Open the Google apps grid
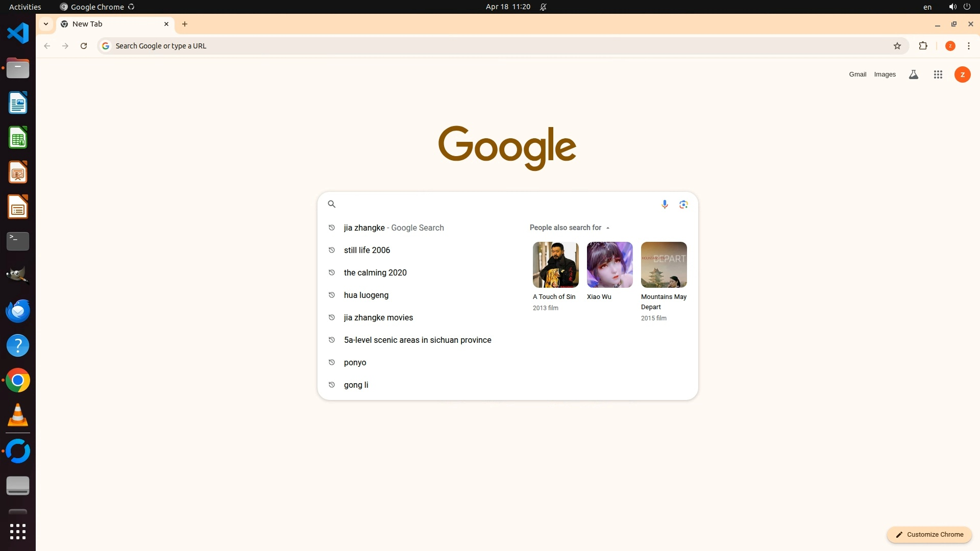Viewport: 980px width, 551px height. pos(938,74)
